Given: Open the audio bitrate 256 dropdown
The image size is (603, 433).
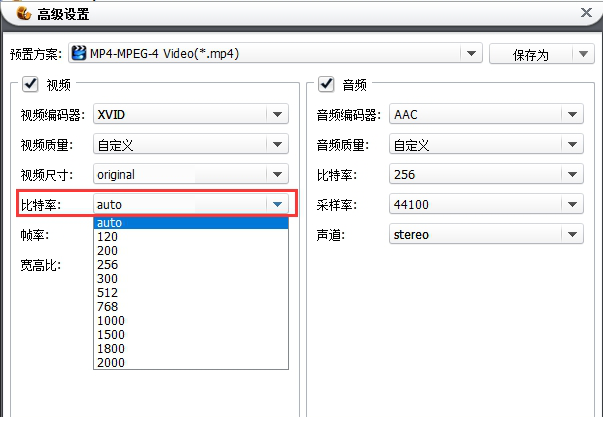Looking at the screenshot, I should click(x=571, y=175).
